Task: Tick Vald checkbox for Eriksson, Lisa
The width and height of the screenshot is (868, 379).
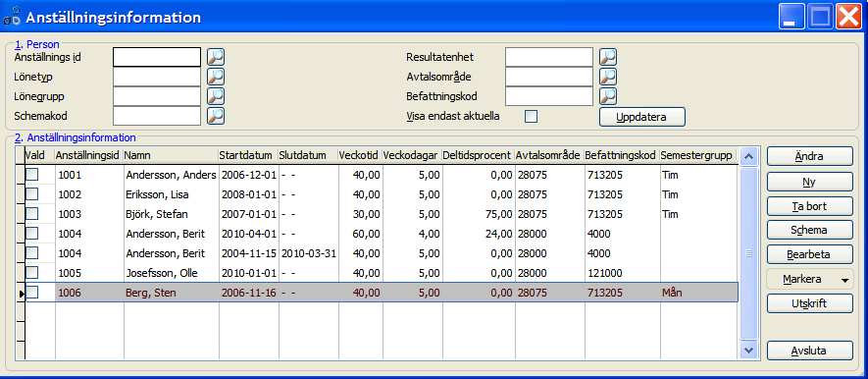Action: click(32, 194)
